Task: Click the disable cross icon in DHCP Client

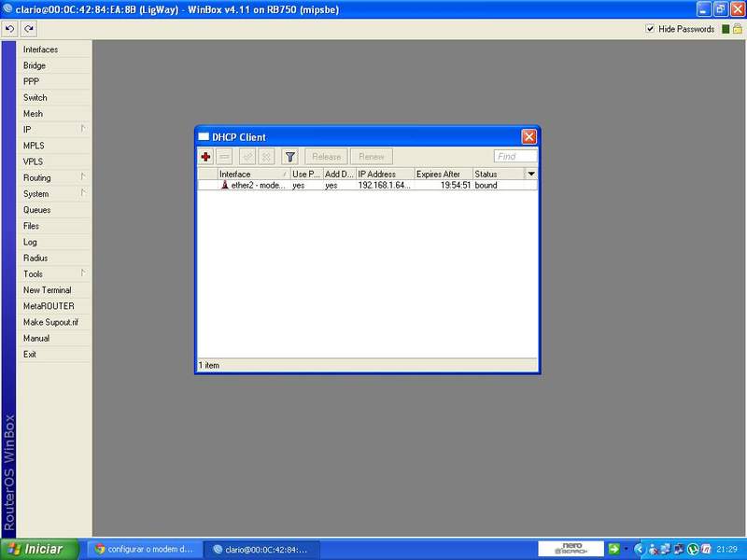Action: 267,157
